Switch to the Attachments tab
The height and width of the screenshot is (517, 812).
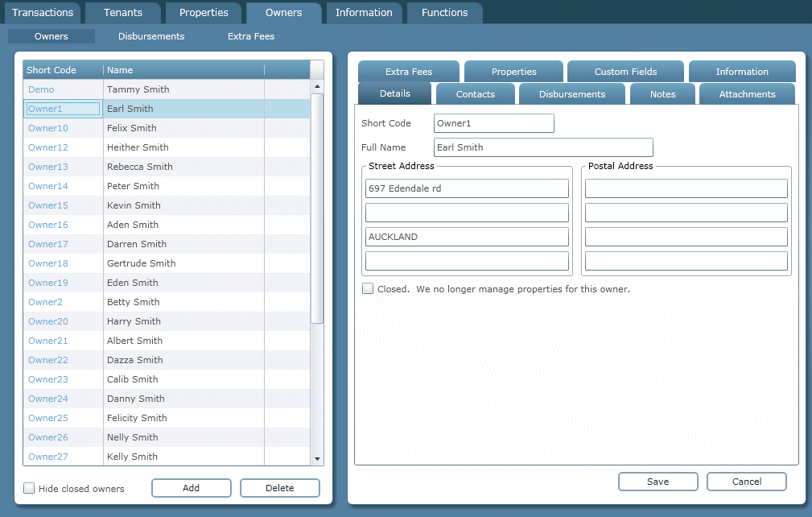(747, 94)
